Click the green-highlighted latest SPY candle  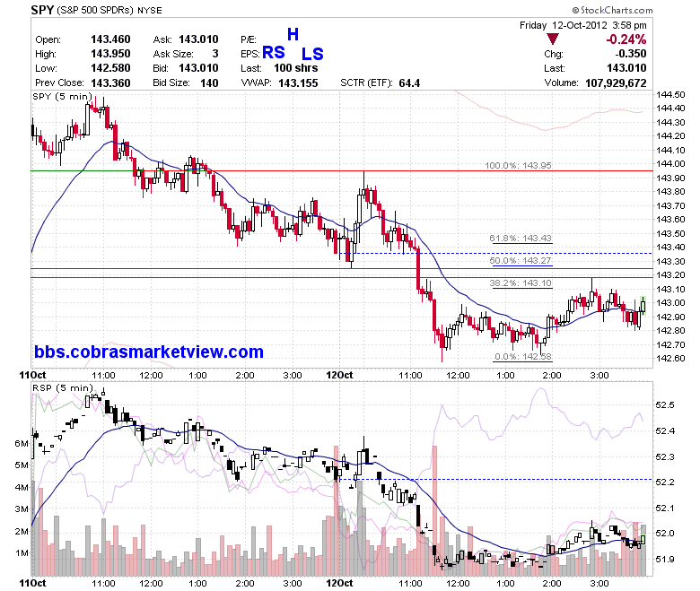(x=643, y=306)
